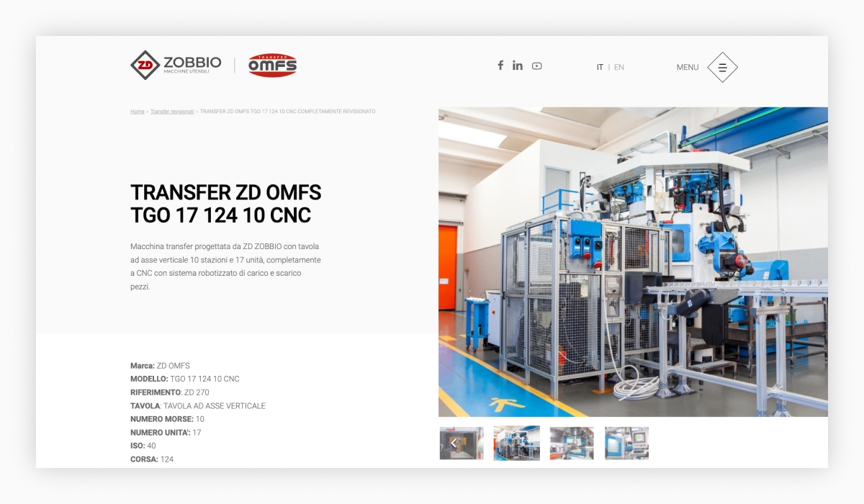The image size is (864, 504).
Task: Switch language to IT
Action: pyautogui.click(x=600, y=67)
